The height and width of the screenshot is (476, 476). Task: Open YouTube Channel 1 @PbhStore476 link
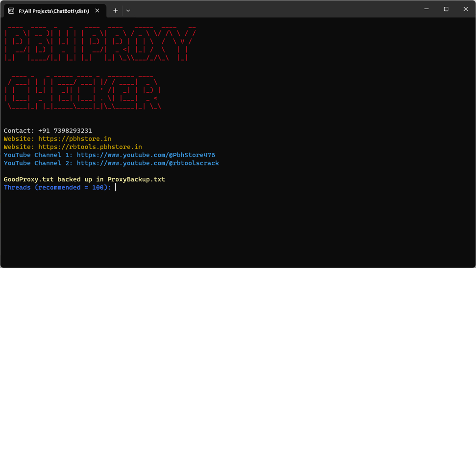(146, 155)
